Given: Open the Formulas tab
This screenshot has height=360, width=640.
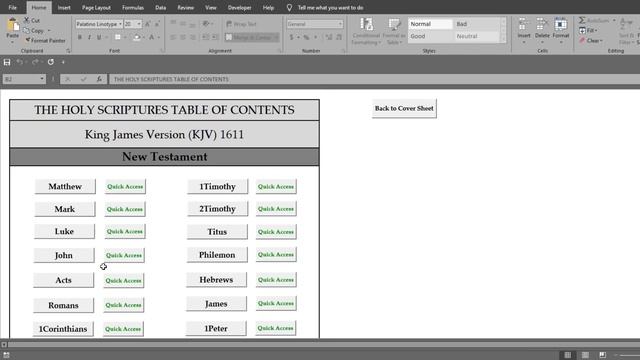Looking at the screenshot, I should 133,7.
